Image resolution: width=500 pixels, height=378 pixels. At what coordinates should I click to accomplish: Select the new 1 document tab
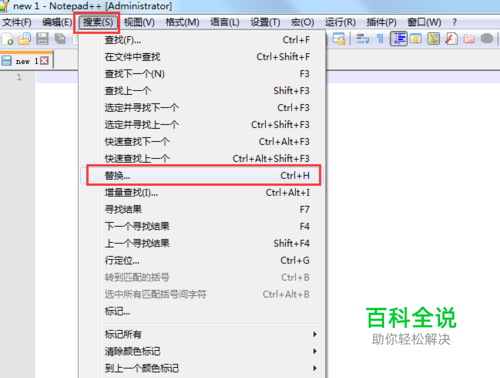coord(26,61)
